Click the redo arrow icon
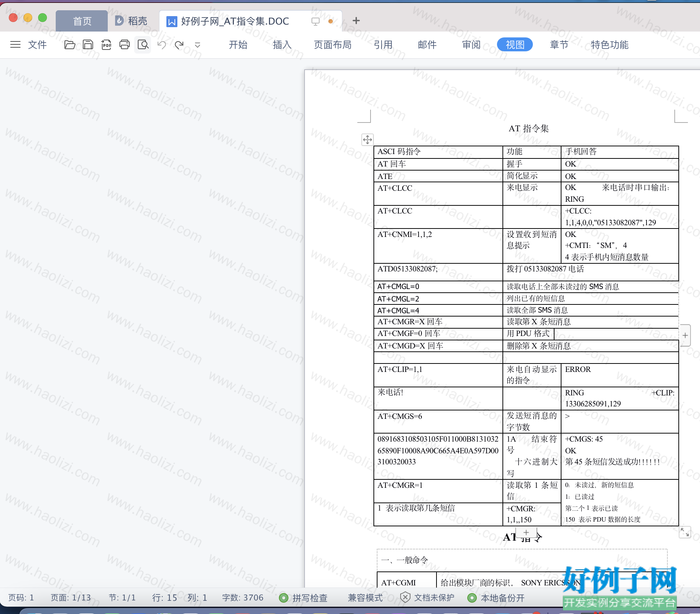Screen dimensions: 700x614 [x=179, y=45]
